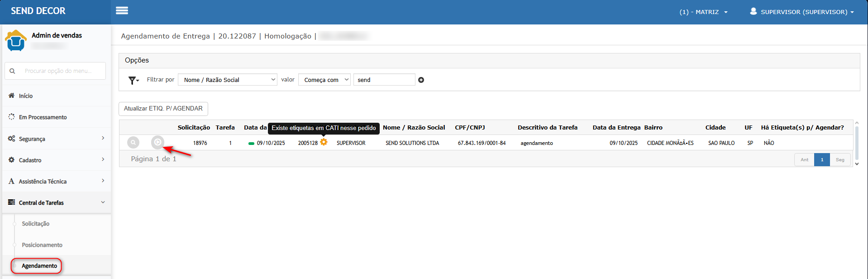868x279 pixels.
Task: Click the hamburger menu icon in header
Action: 122,10
